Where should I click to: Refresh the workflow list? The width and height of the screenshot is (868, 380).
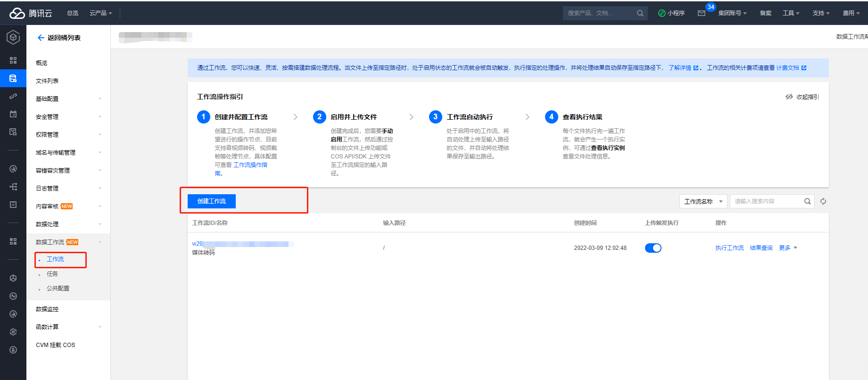pyautogui.click(x=823, y=201)
